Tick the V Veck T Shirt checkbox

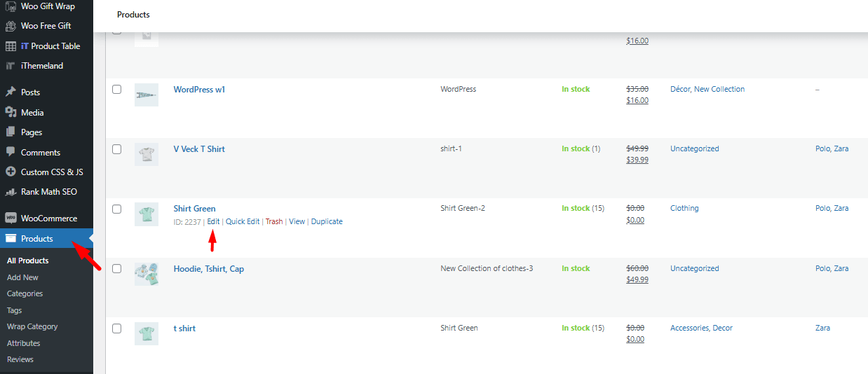click(x=117, y=149)
